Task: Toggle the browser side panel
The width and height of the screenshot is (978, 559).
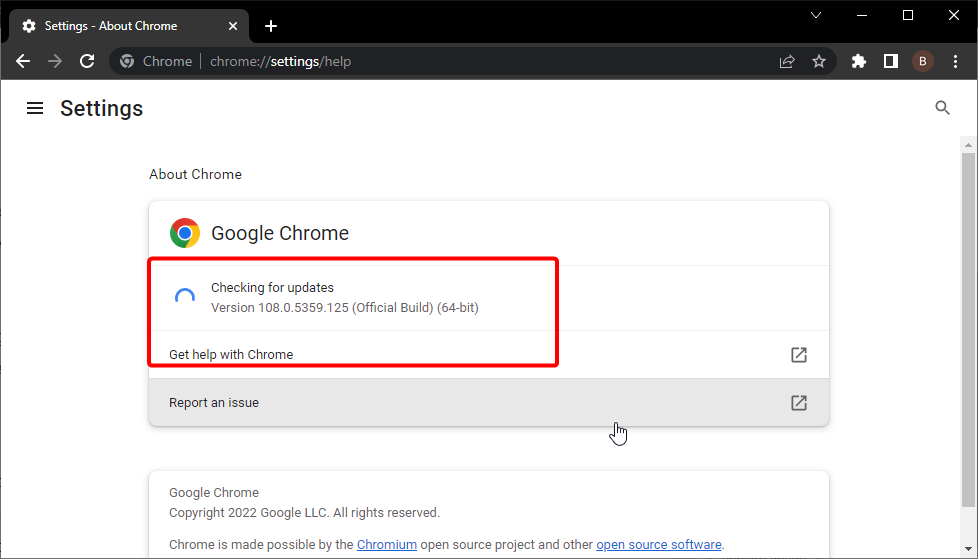Action: click(891, 61)
